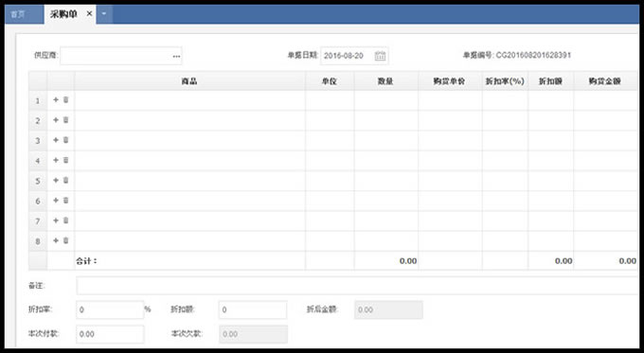Focus the 备注 remarks input field

(357, 286)
